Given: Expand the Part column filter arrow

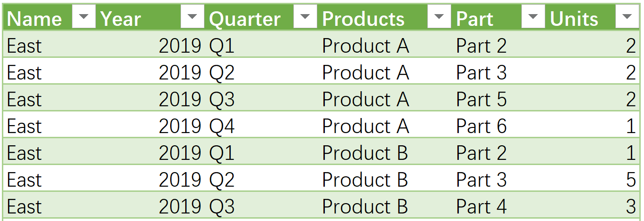Looking at the screenshot, I should 533,18.
